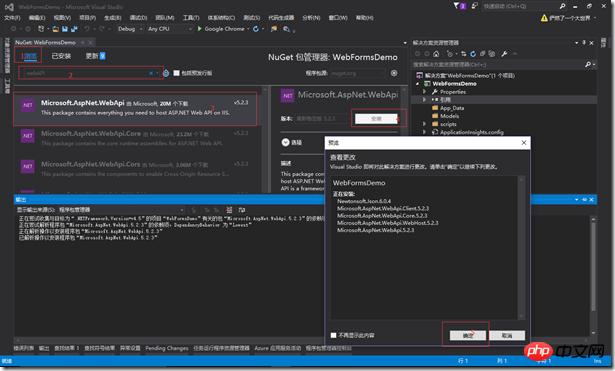Click the browser refresh icon after Google Chrome
This screenshot has width=615, height=371.
pyautogui.click(x=256, y=29)
